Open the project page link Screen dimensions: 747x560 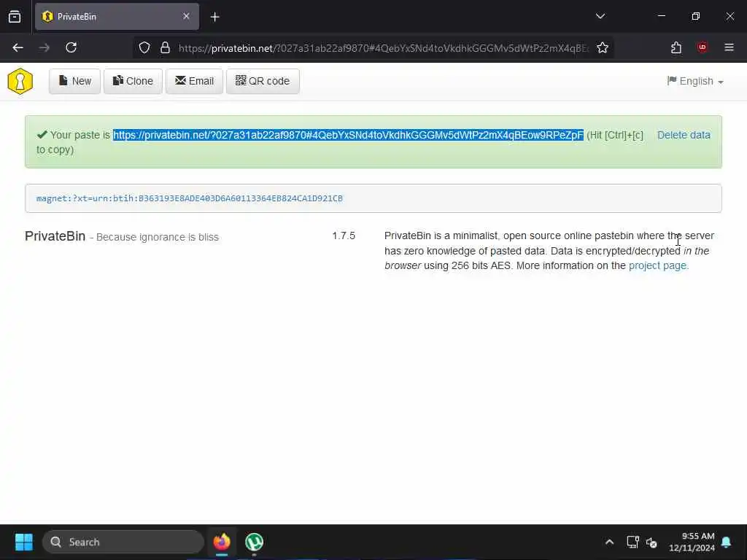[x=657, y=265]
